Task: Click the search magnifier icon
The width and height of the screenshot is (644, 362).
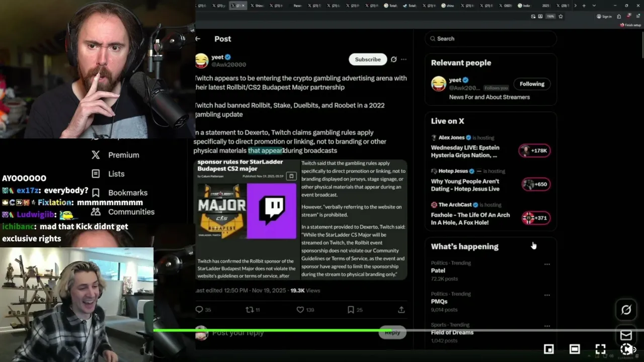Action: tap(433, 39)
